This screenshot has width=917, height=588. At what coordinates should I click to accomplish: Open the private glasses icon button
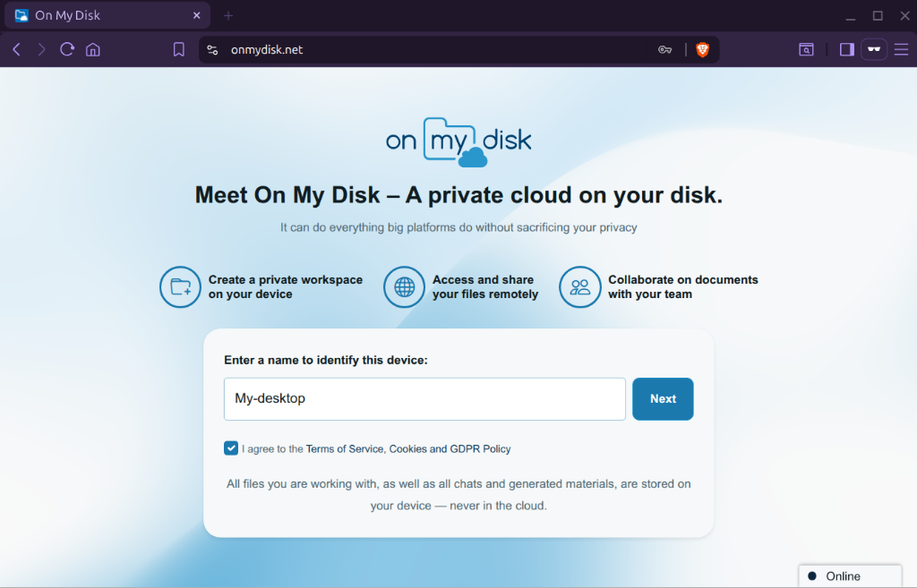(874, 50)
